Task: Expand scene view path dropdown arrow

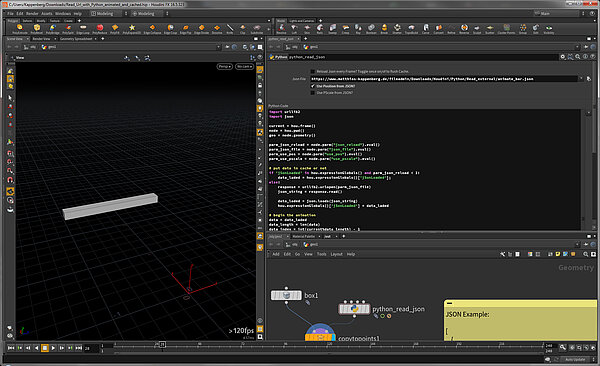Action: click(218, 47)
